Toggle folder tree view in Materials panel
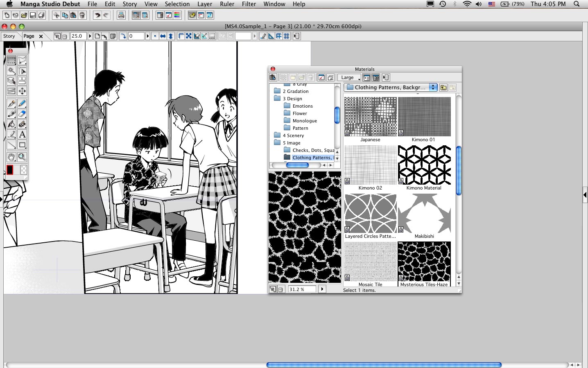This screenshot has width=588, height=368. pyautogui.click(x=367, y=77)
